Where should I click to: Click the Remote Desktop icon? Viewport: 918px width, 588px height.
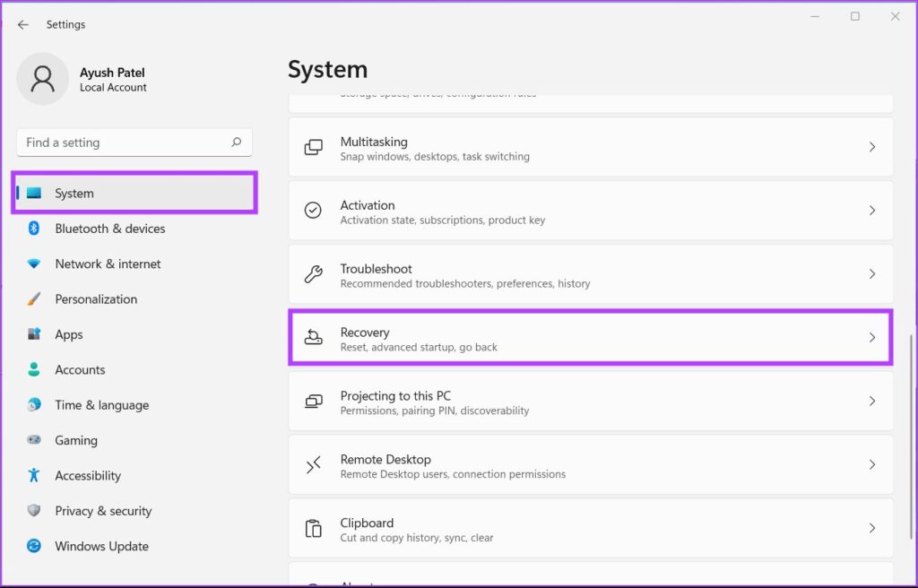(x=313, y=464)
